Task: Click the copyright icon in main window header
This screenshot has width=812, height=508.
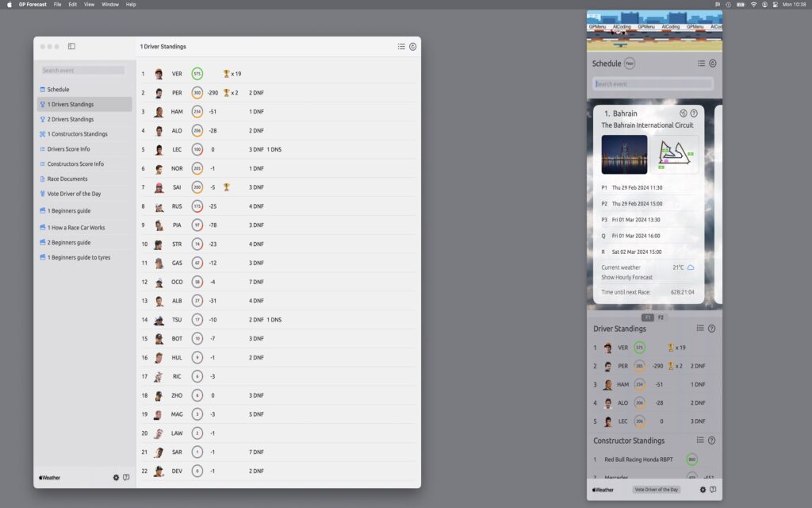Action: click(x=412, y=47)
